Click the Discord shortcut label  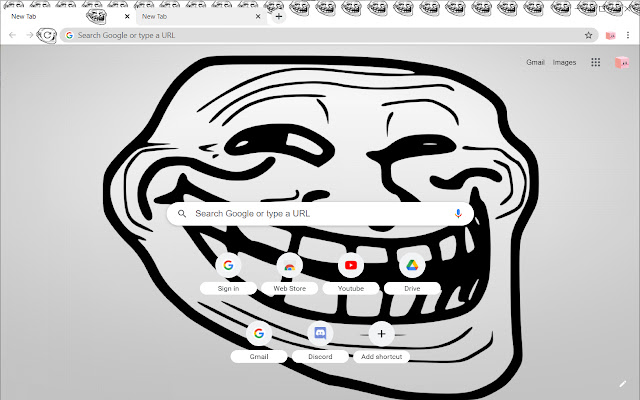(320, 356)
